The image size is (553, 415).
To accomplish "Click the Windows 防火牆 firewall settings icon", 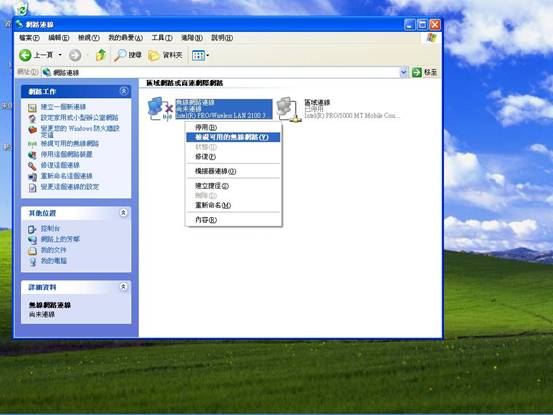I will point(32,129).
